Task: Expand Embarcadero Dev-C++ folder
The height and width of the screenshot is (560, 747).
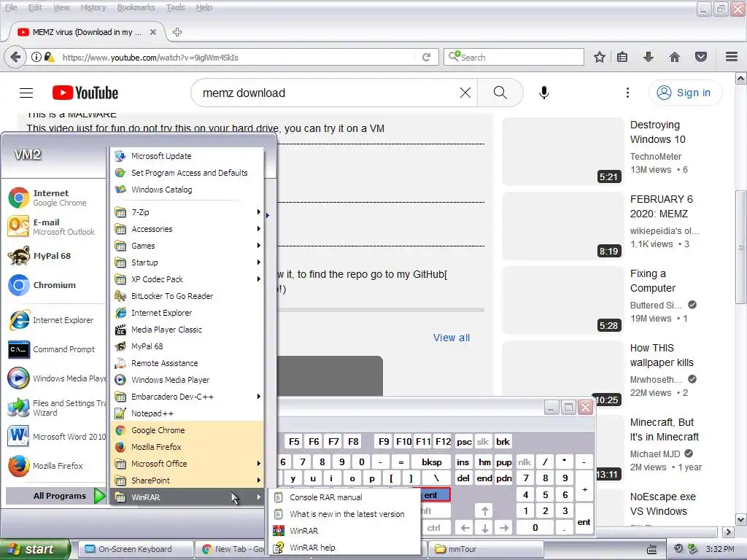Action: (x=187, y=397)
